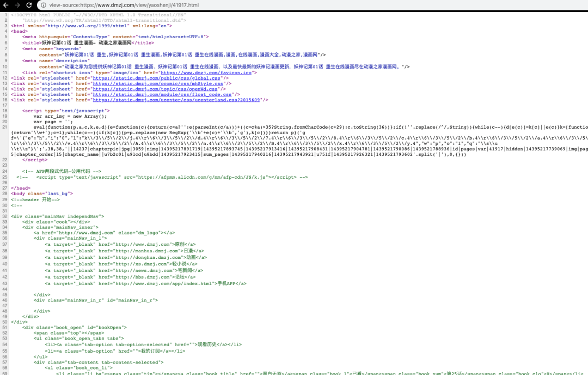Click the meta name="keywords" line
Viewport: 588px width, 375px height.
(x=52, y=49)
